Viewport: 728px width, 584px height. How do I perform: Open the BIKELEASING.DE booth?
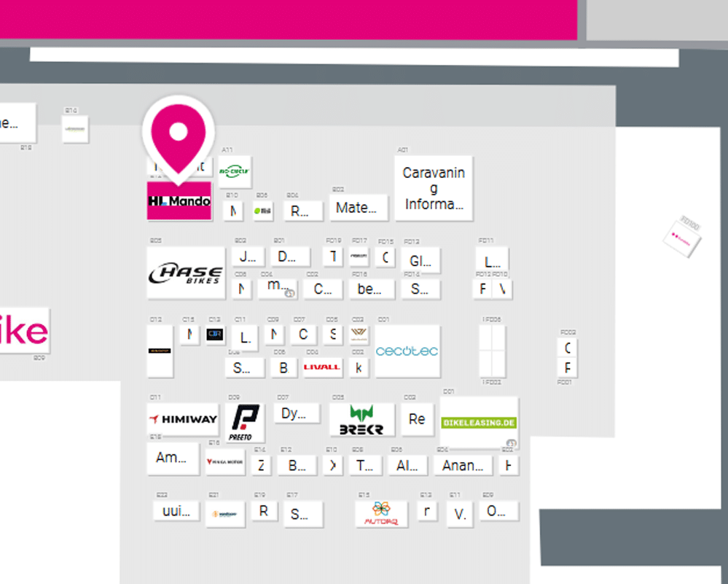[x=480, y=423]
